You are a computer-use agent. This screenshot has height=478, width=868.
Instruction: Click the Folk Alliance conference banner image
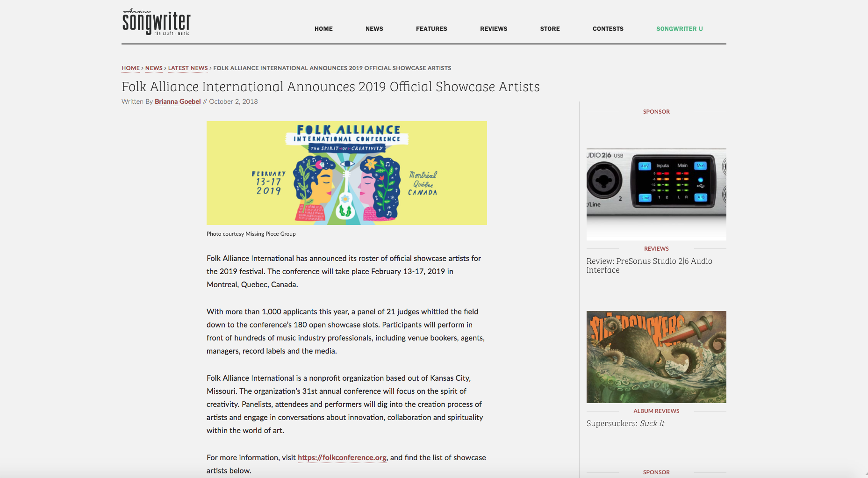346,173
